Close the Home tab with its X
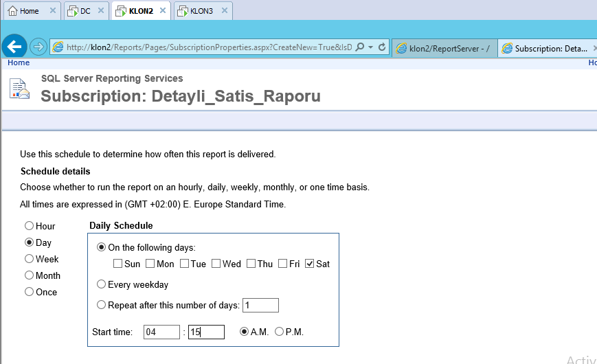Viewport: 597px width, 364px height. click(52, 11)
